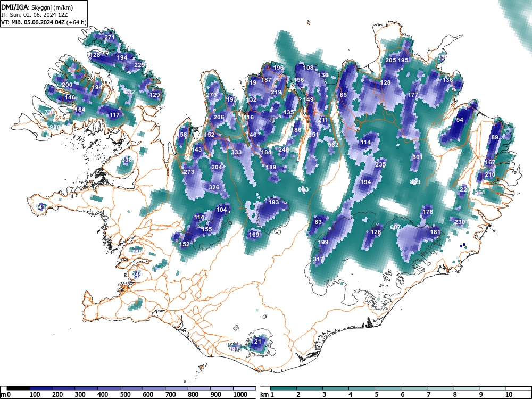Click the map value 235
532x399 pixels.
pos(381,164)
